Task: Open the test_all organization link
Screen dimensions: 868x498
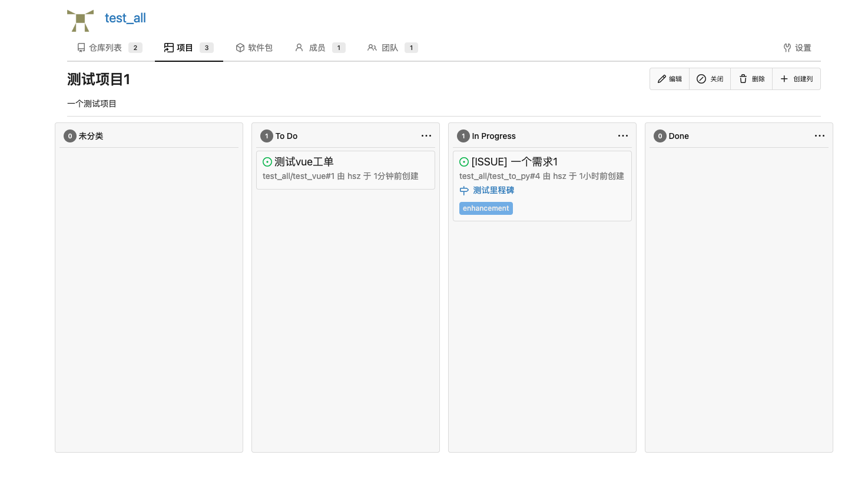Action: pyautogui.click(x=125, y=18)
